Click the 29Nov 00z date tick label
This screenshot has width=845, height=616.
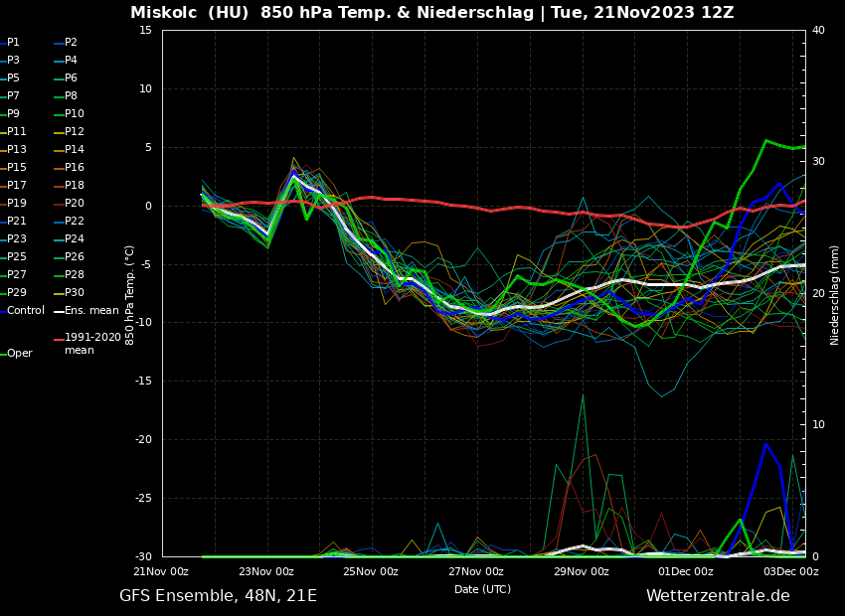[581, 571]
